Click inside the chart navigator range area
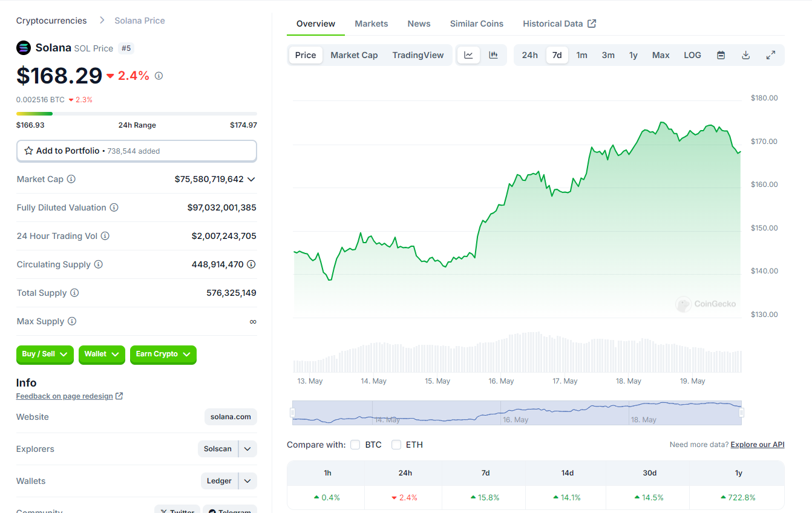 pos(517,413)
